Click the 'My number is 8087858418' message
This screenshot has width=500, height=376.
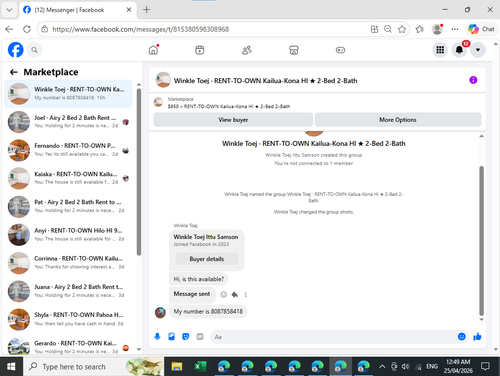click(x=208, y=312)
